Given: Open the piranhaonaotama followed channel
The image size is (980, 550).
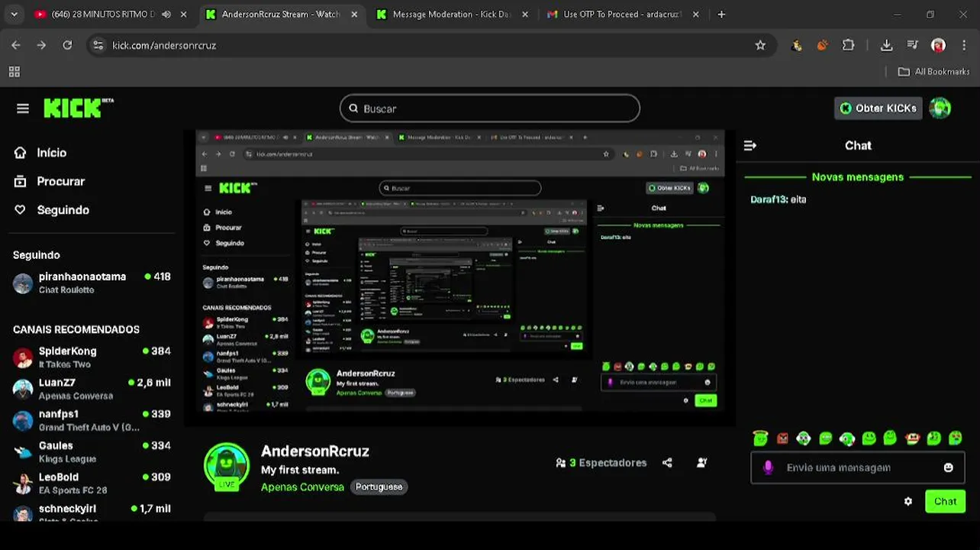Looking at the screenshot, I should tap(92, 283).
